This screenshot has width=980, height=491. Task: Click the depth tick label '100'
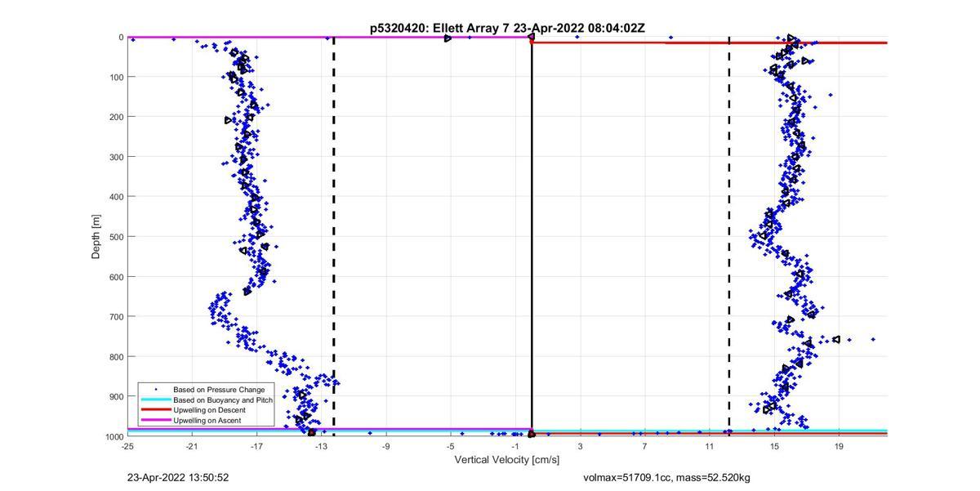(116, 77)
